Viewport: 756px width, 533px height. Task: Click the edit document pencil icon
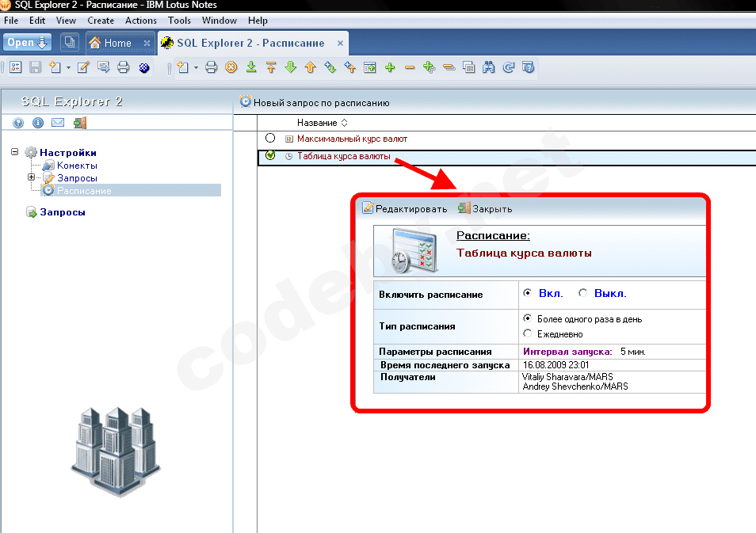pos(83,67)
